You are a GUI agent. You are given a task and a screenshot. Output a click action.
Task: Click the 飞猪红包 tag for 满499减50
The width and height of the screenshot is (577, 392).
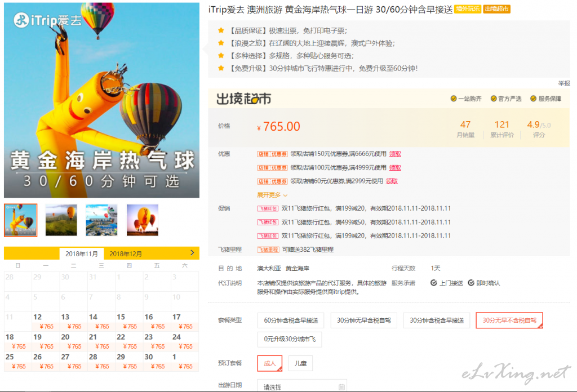(x=268, y=222)
